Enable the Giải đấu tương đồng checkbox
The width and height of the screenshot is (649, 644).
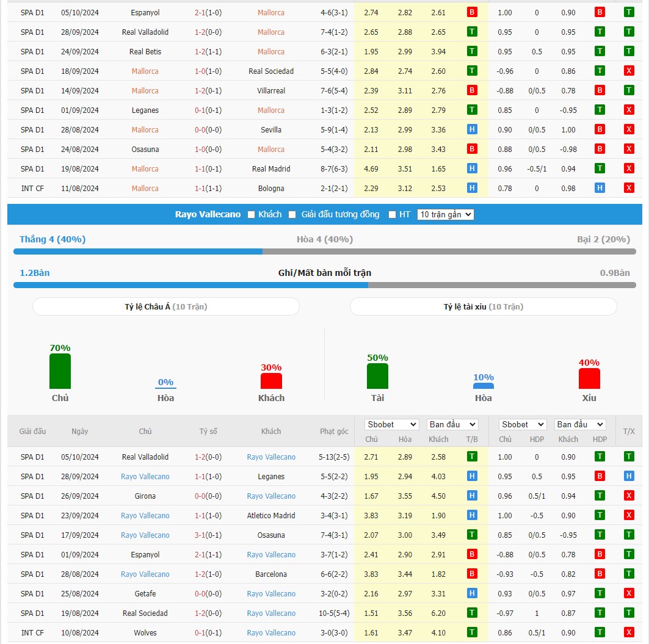click(x=292, y=214)
